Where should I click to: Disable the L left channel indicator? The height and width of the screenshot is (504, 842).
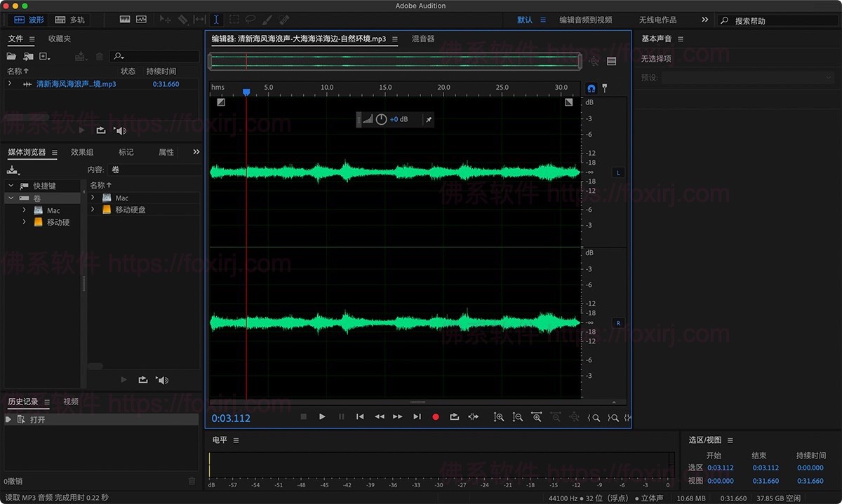tap(617, 172)
